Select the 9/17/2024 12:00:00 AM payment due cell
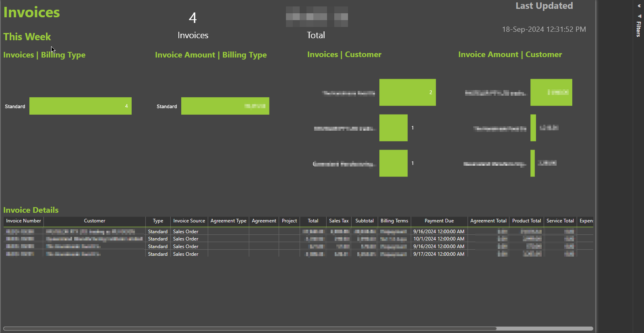This screenshot has height=333, width=644. (x=439, y=254)
